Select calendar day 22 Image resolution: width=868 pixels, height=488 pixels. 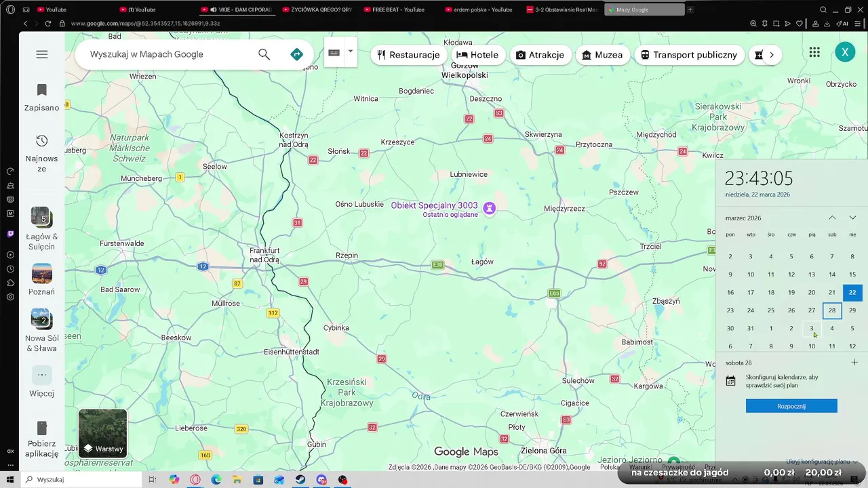pos(852,292)
